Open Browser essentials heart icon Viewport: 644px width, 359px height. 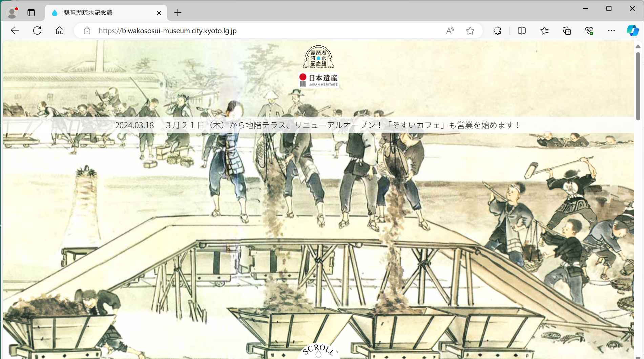point(589,31)
